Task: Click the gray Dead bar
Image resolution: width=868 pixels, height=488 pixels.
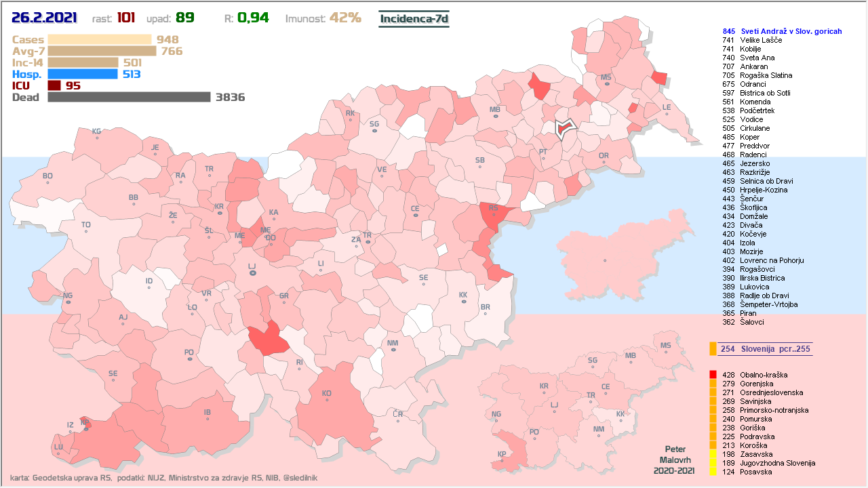Action: pos(129,97)
